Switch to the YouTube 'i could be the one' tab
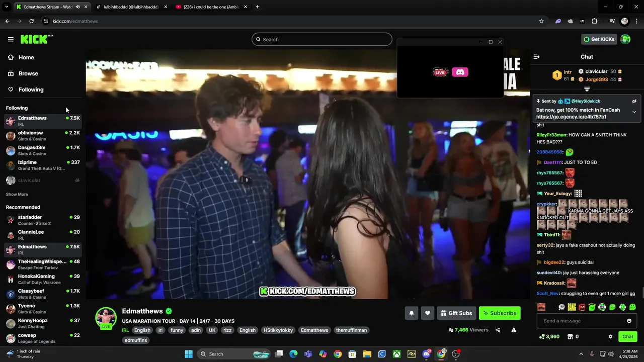Image resolution: width=644 pixels, height=362 pixels. click(211, 7)
